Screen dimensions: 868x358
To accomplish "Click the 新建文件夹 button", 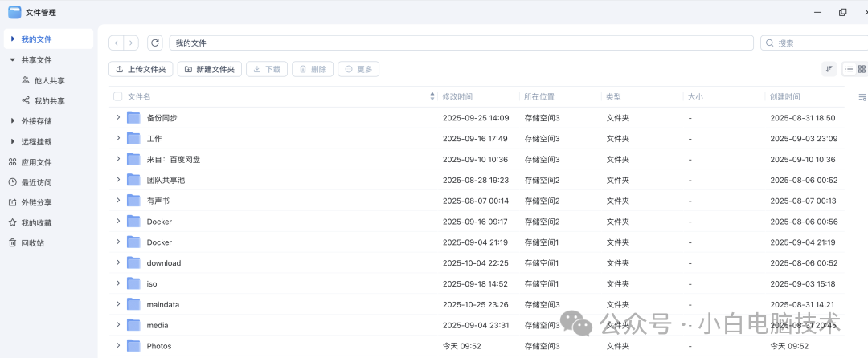I will click(x=209, y=69).
